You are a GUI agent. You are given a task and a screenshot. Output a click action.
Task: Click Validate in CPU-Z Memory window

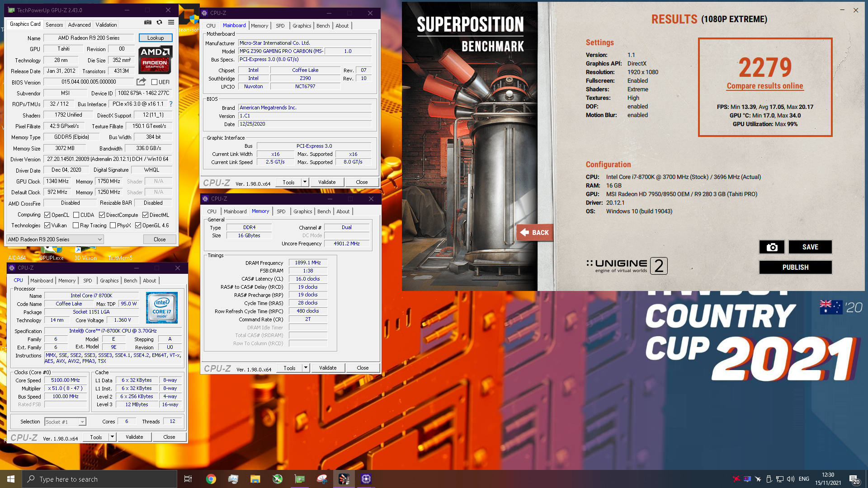[328, 368]
